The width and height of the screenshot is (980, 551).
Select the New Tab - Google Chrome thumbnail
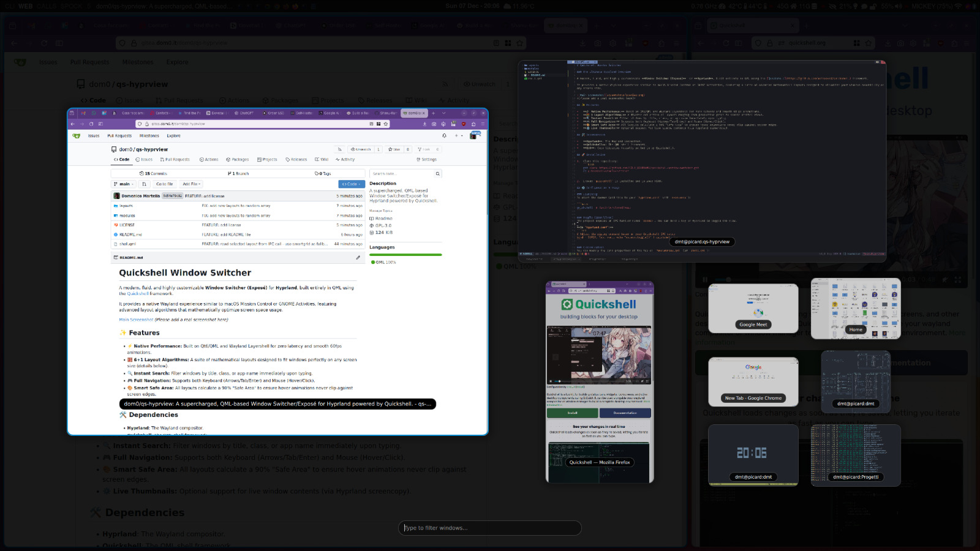(x=753, y=381)
